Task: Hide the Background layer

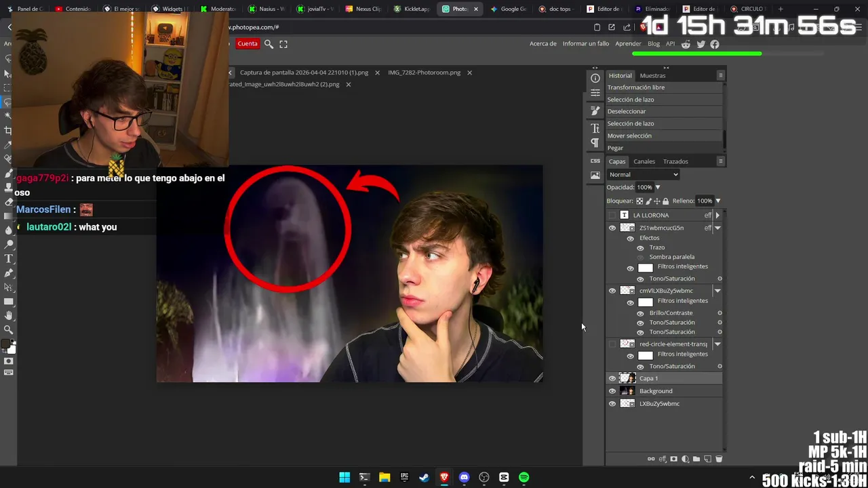Action: [x=612, y=391]
